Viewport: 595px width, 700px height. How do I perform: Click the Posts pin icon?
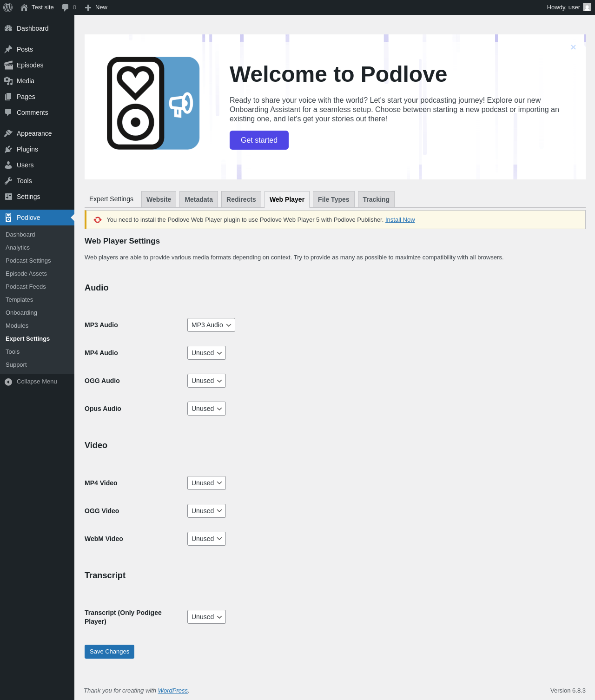8,49
